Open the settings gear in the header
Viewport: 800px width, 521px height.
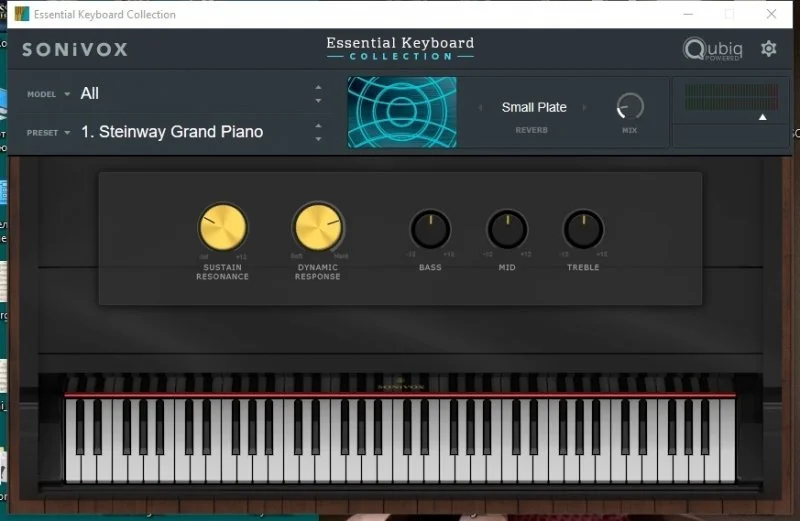[768, 49]
